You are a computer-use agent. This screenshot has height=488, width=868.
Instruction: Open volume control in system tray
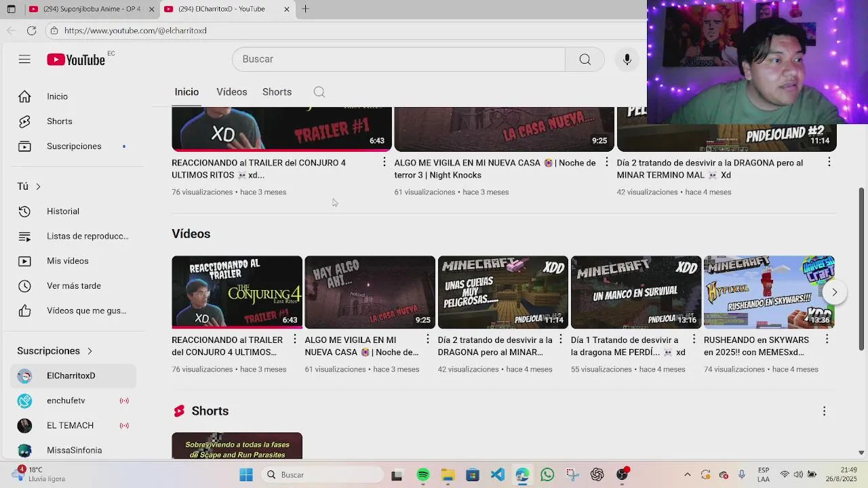click(x=798, y=475)
